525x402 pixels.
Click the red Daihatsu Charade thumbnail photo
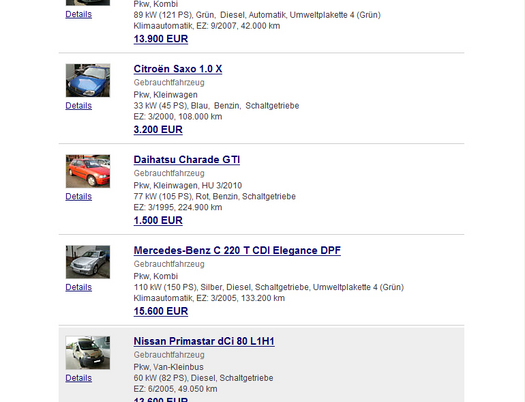tap(88, 171)
